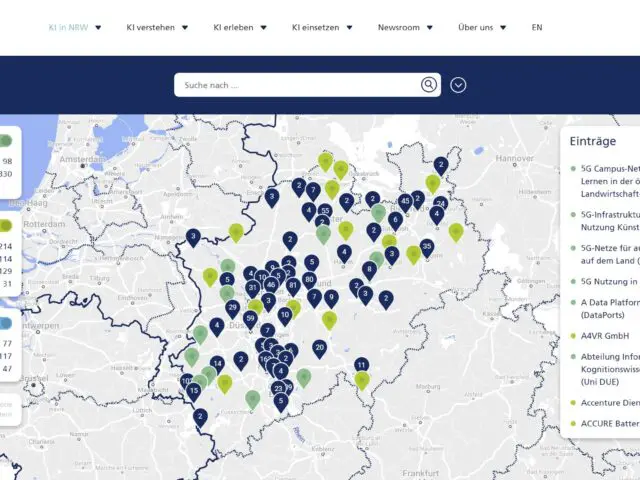Switch language via the EN link

click(537, 28)
